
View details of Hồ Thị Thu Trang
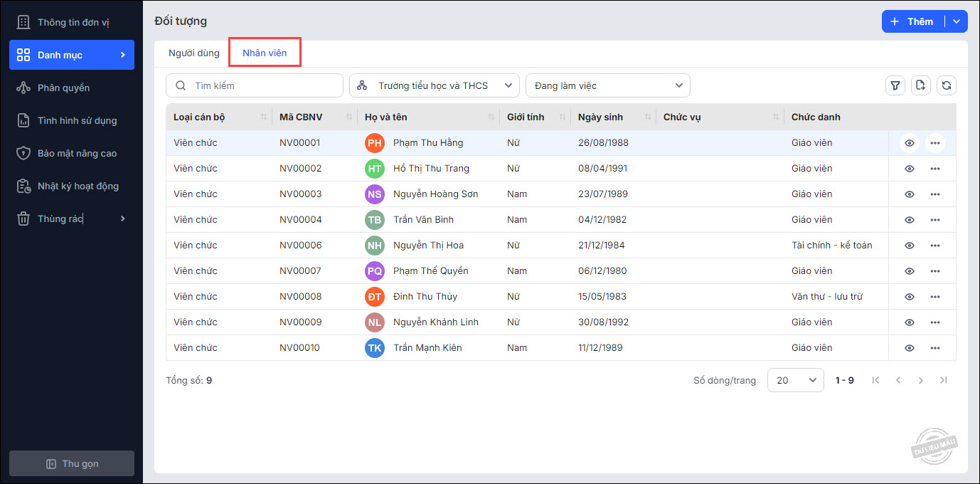[909, 169]
